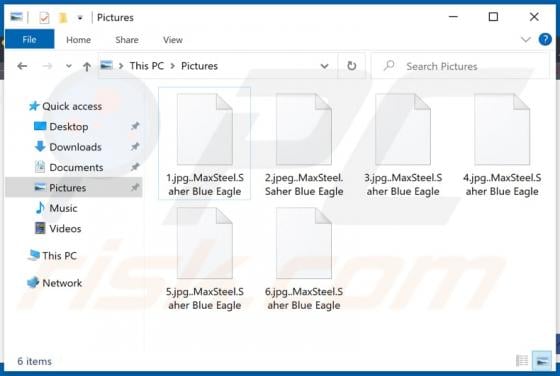This screenshot has height=376, width=560.
Task: Switch to the View ribbon tab
Action: (173, 40)
